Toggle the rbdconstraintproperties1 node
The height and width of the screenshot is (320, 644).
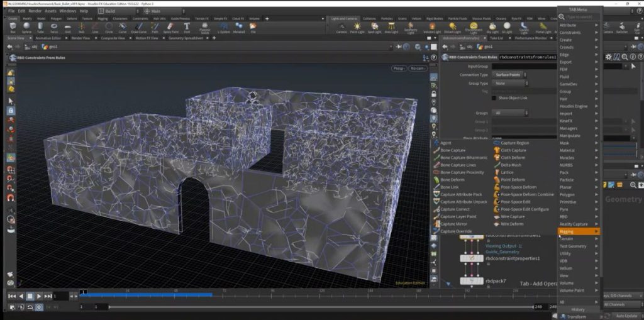coord(472,258)
